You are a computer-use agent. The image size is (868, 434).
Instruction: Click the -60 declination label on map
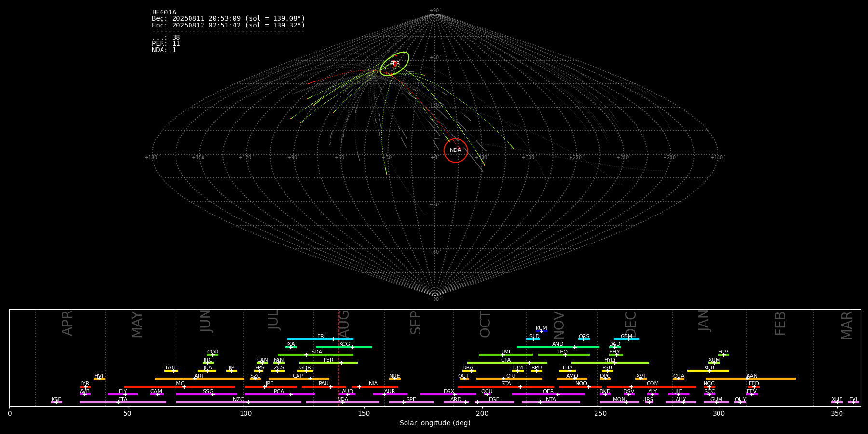(x=435, y=252)
